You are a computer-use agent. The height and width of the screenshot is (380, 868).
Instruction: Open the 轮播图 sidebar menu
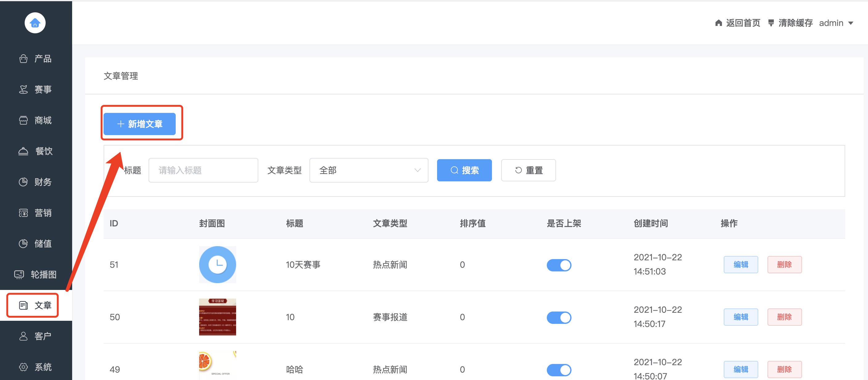click(36, 275)
